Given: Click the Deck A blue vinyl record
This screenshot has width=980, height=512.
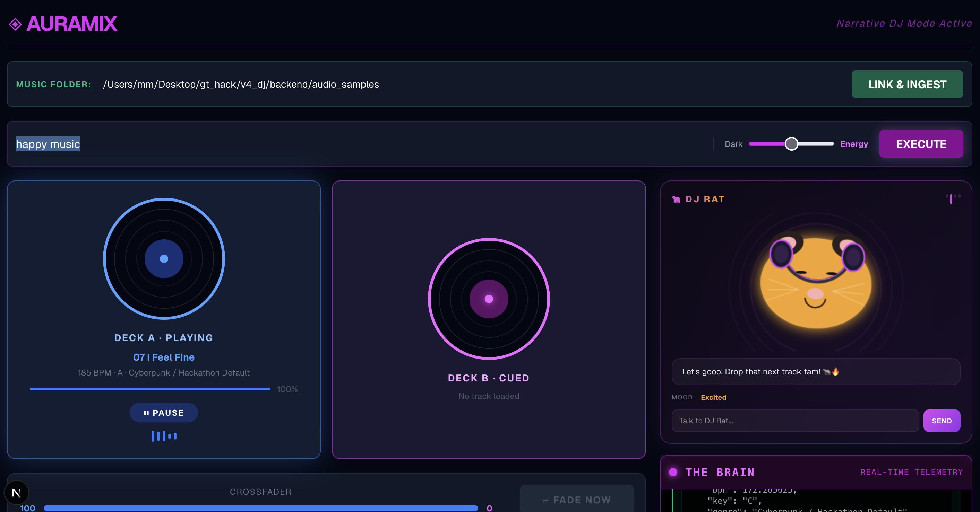Looking at the screenshot, I should (x=164, y=259).
